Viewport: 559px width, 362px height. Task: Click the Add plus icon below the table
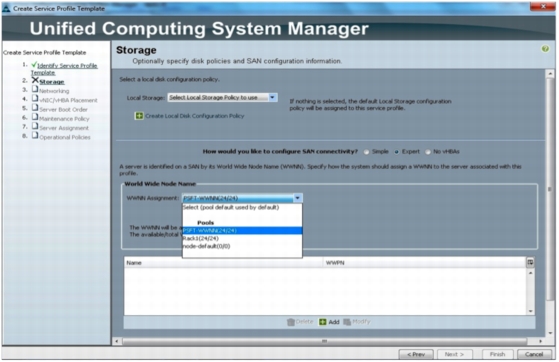tap(323, 322)
